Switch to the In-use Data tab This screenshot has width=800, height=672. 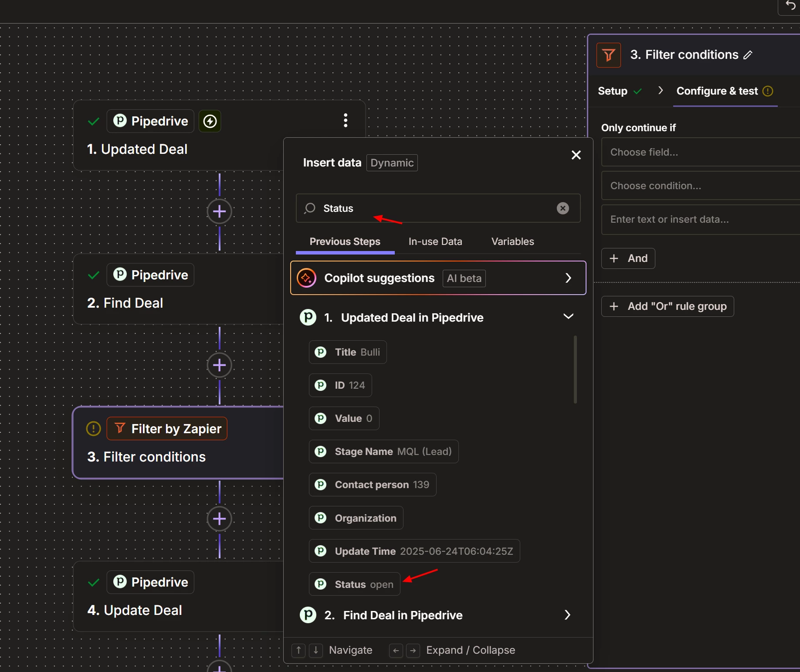tap(435, 241)
